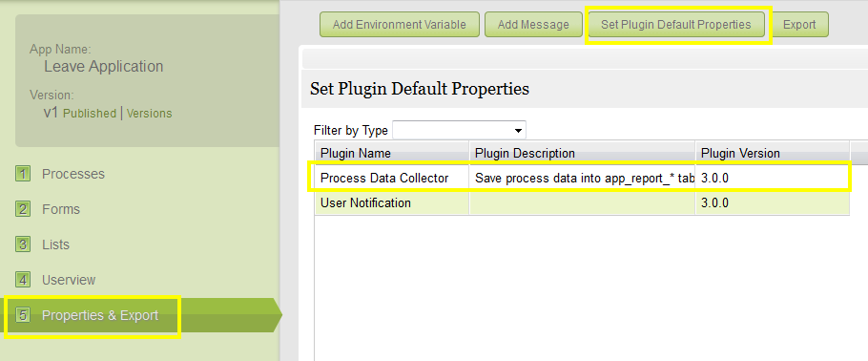Open the Userview section
Image resolution: width=868 pixels, height=361 pixels.
tap(69, 280)
